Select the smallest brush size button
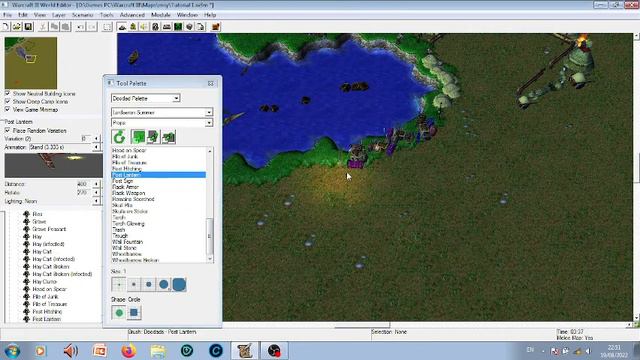This screenshot has width=640, height=360. pyautogui.click(x=119, y=284)
